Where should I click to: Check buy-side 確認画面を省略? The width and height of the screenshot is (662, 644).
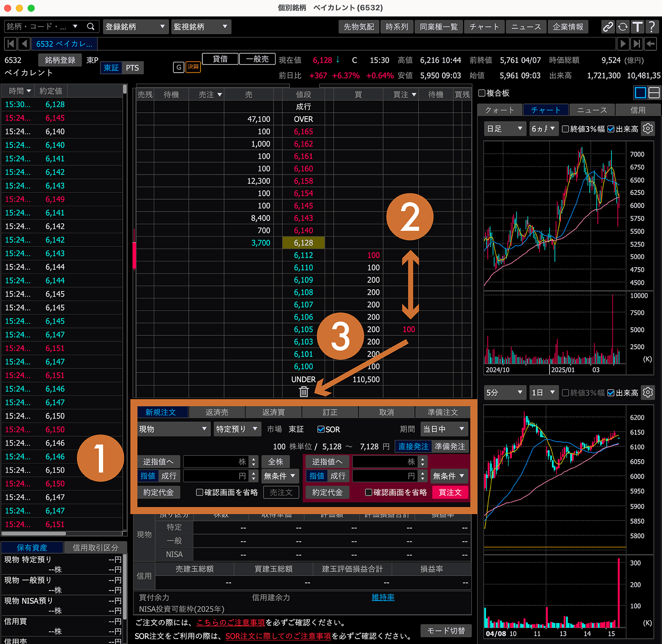tap(369, 492)
